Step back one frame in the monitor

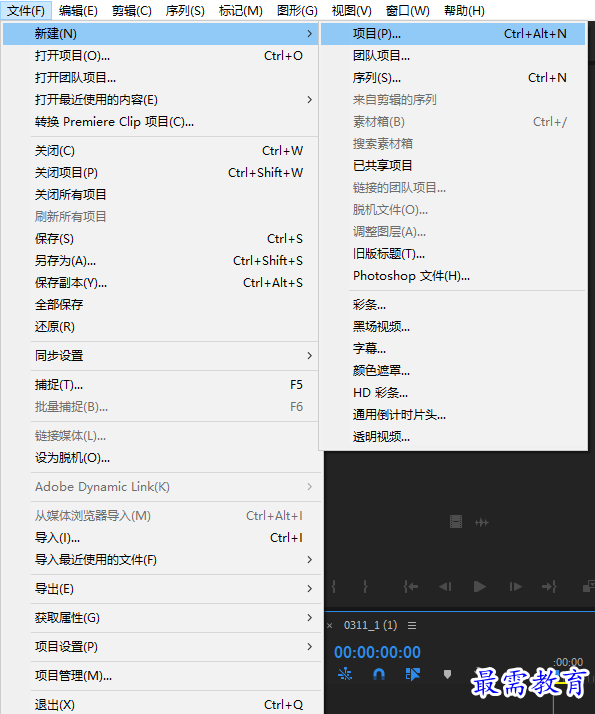click(445, 586)
